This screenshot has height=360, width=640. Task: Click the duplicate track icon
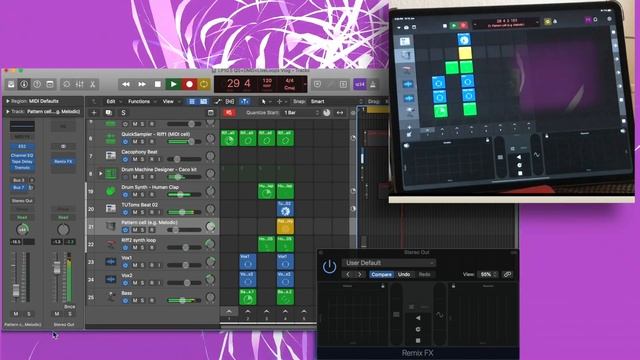pos(109,113)
